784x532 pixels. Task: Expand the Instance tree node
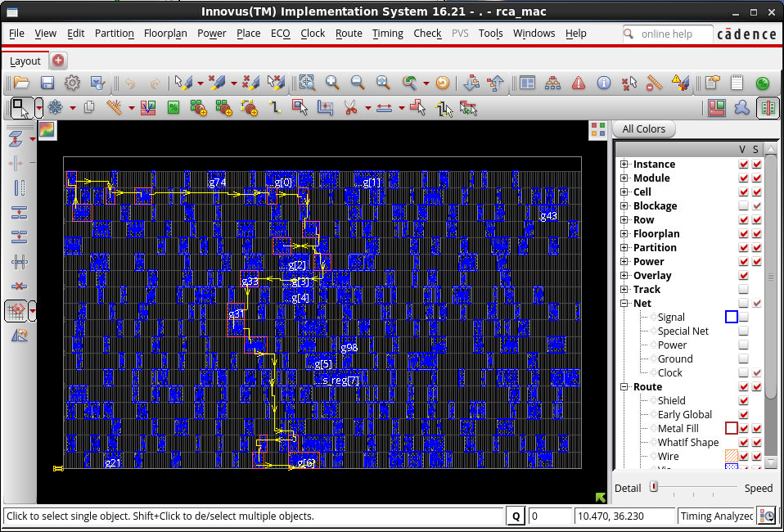[x=624, y=164]
